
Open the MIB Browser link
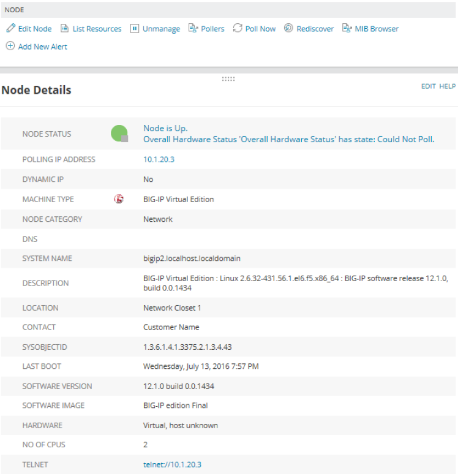(x=377, y=29)
